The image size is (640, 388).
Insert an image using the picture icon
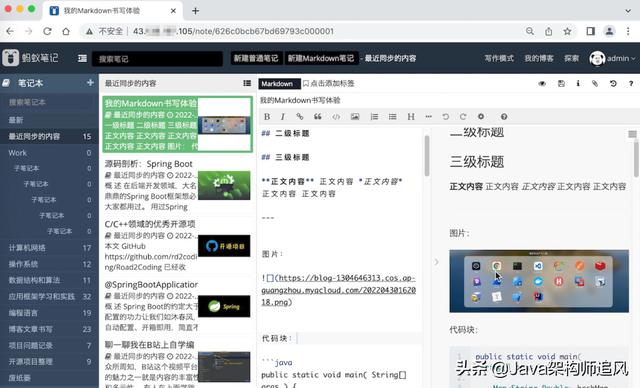[355, 117]
